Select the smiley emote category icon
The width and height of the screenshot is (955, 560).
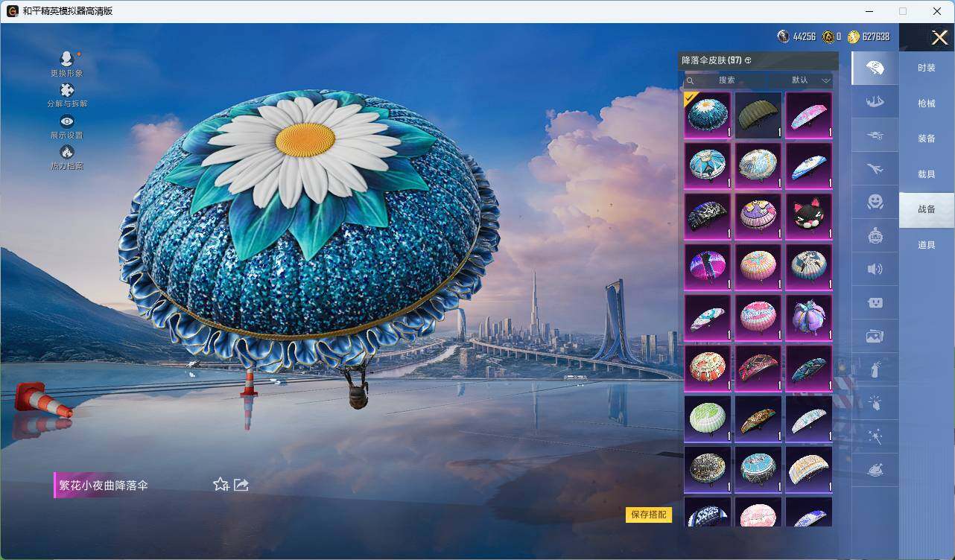coord(875,202)
